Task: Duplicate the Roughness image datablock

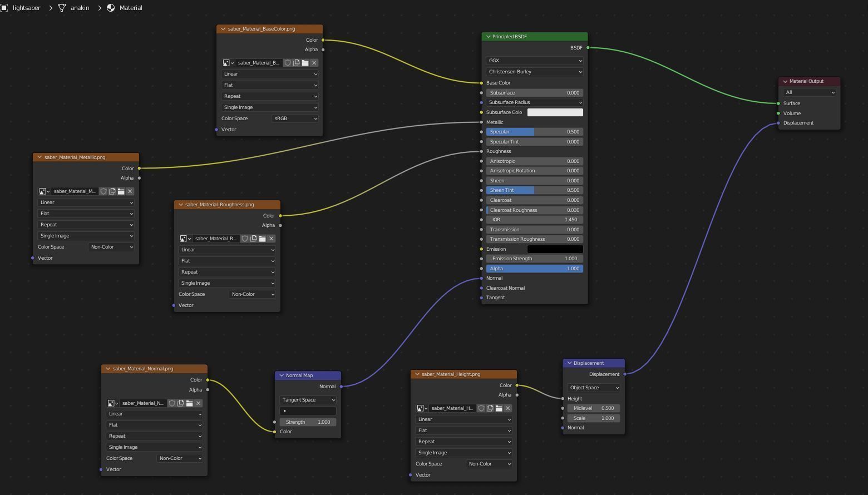Action: click(254, 239)
